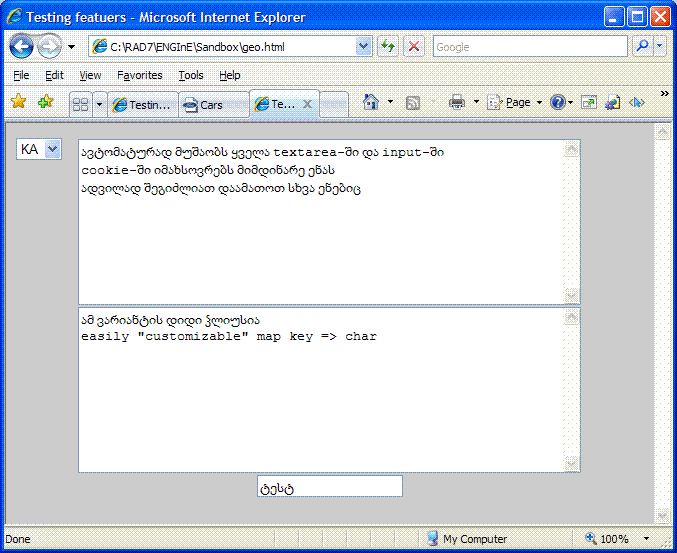The width and height of the screenshot is (677, 553).
Task: Click the Back navigation button
Action: point(21,46)
